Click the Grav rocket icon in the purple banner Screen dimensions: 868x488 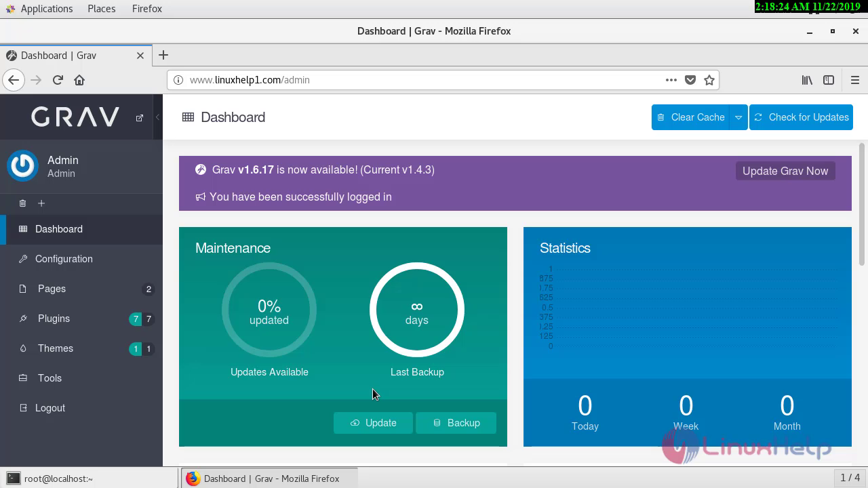point(201,169)
